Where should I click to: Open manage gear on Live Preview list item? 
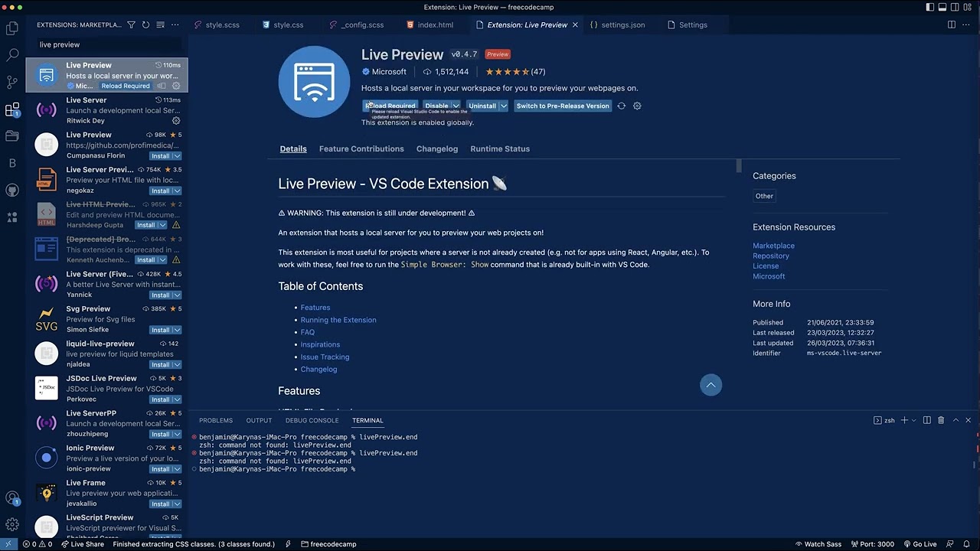[176, 86]
